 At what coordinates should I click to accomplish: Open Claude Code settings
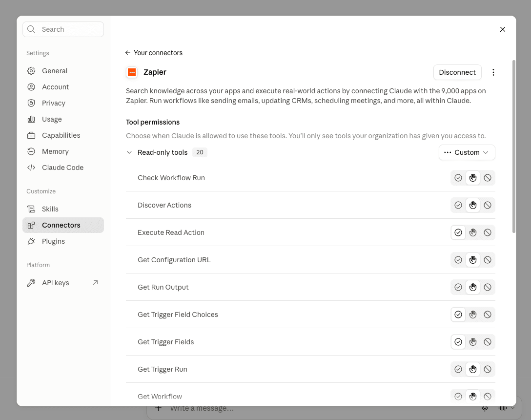pos(63,168)
